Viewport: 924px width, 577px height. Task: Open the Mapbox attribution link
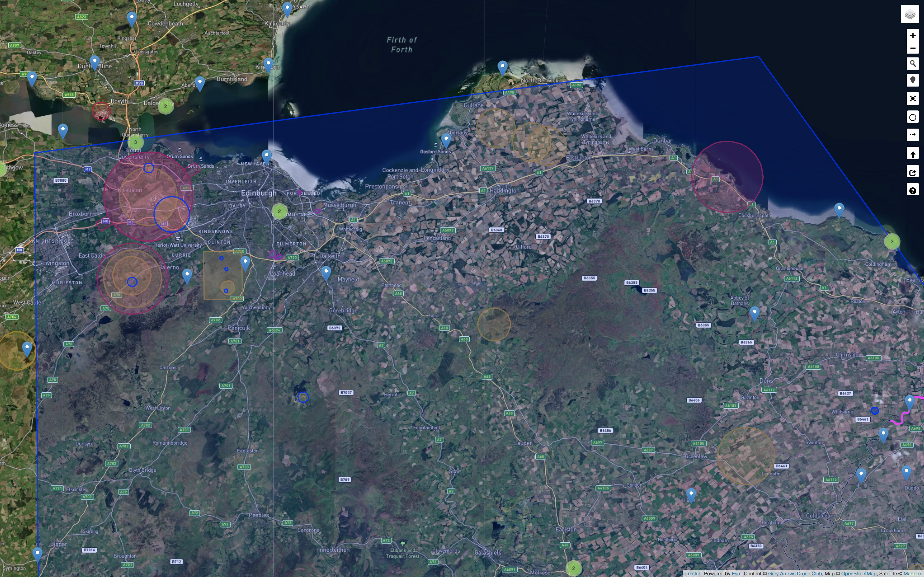click(x=912, y=574)
